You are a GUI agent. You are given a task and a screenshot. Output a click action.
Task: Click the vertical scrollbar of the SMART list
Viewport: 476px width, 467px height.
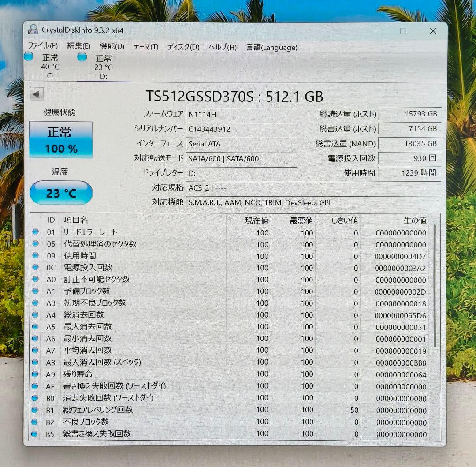(435, 285)
